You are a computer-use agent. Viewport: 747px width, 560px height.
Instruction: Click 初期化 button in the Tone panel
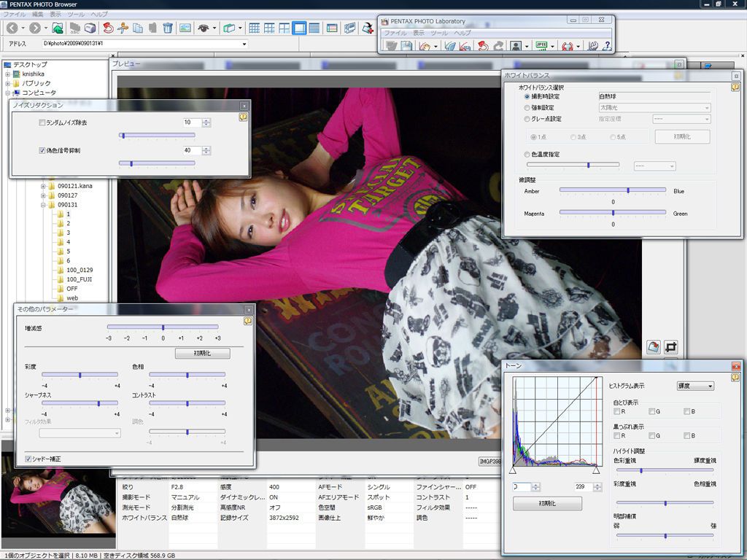tap(547, 504)
